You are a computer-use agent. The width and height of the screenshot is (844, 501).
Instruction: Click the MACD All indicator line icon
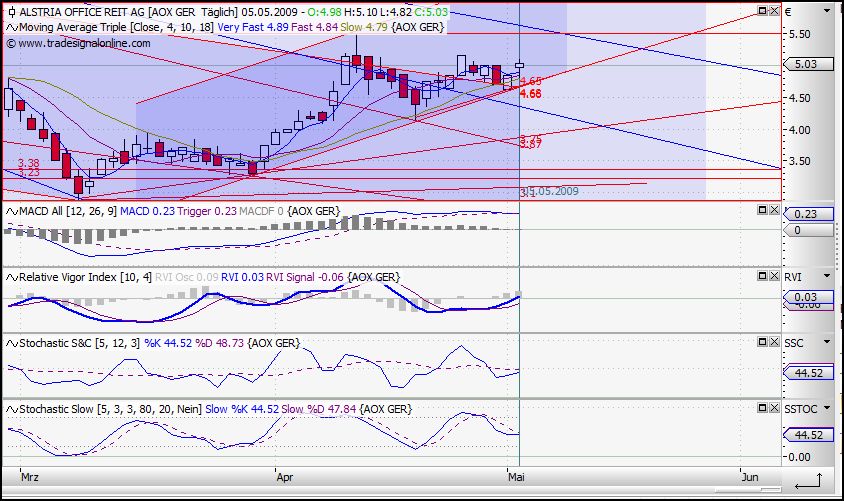coord(12,211)
